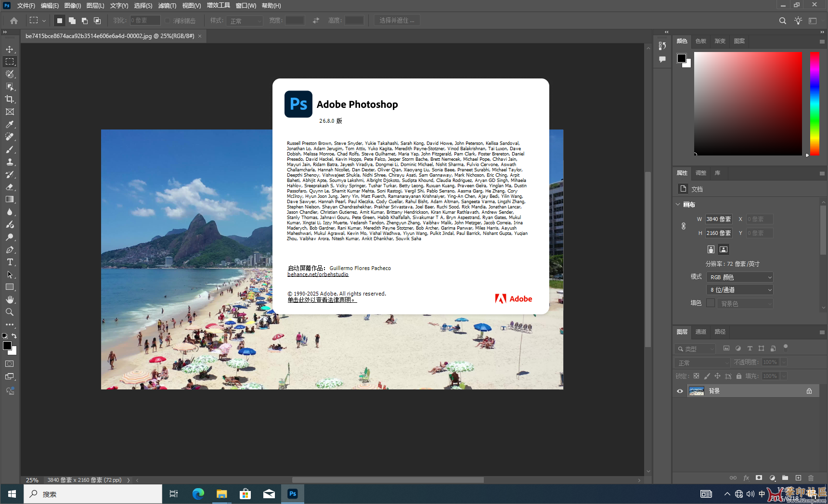828x504 pixels.
Task: Open the RGB 颜色 mode dropdown
Action: pos(740,277)
